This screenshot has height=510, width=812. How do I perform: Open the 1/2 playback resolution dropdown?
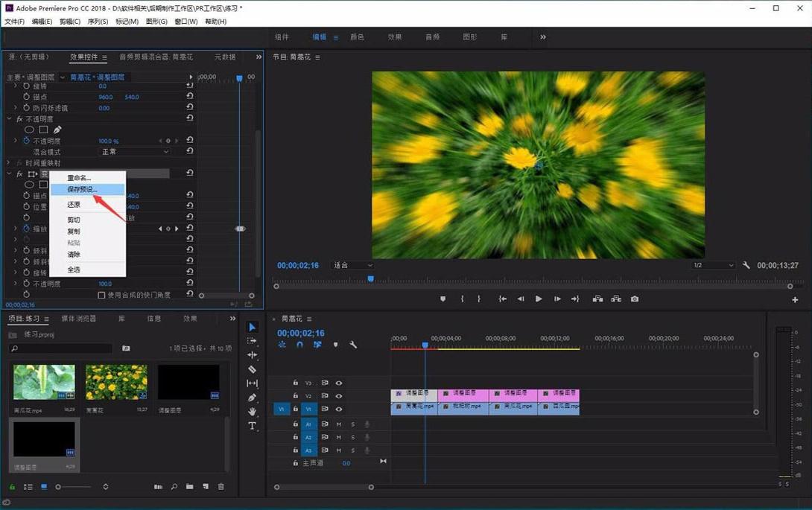(713, 265)
